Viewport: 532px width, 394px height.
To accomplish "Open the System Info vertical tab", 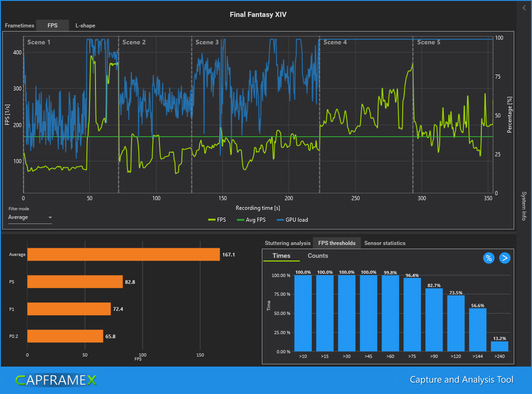I will click(524, 206).
